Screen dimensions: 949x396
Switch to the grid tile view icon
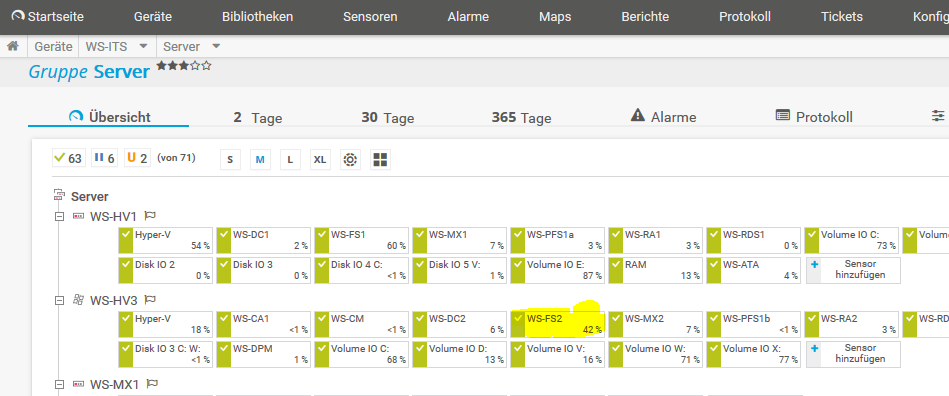[x=381, y=159]
